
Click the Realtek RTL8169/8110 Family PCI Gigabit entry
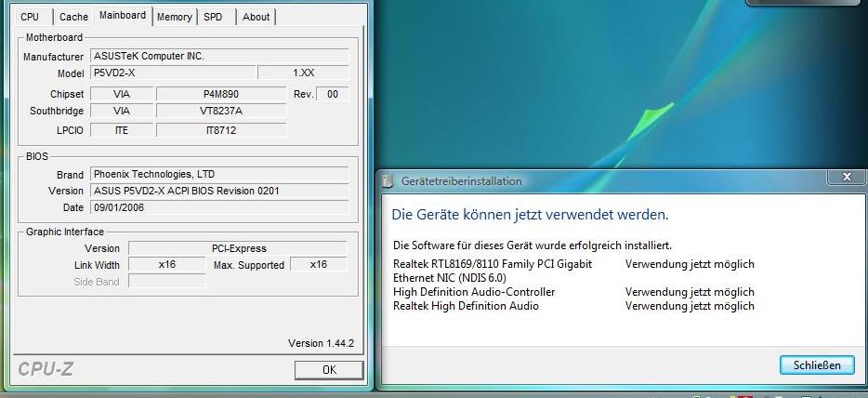[493, 271]
